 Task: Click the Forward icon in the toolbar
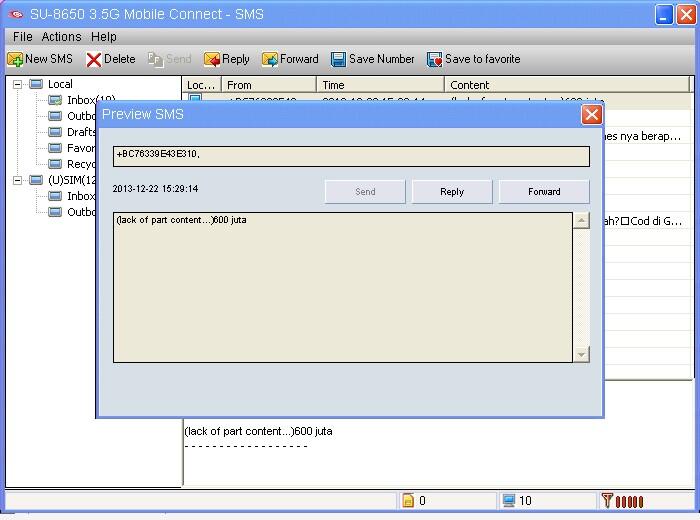(270, 60)
